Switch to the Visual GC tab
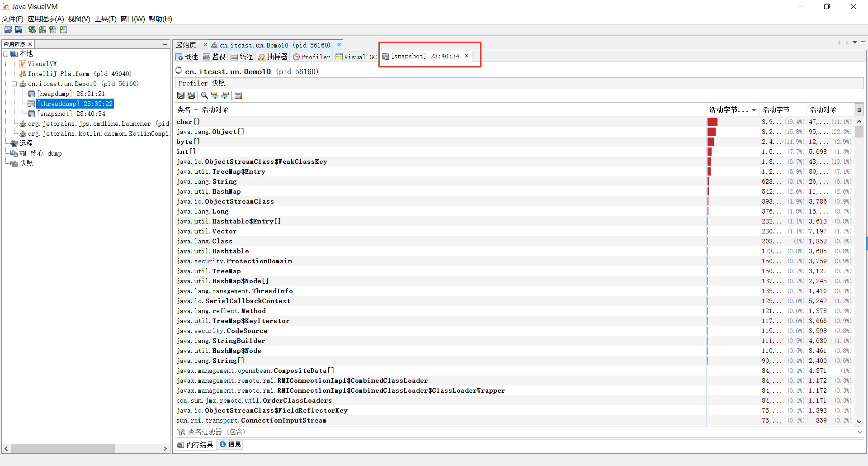 point(356,57)
